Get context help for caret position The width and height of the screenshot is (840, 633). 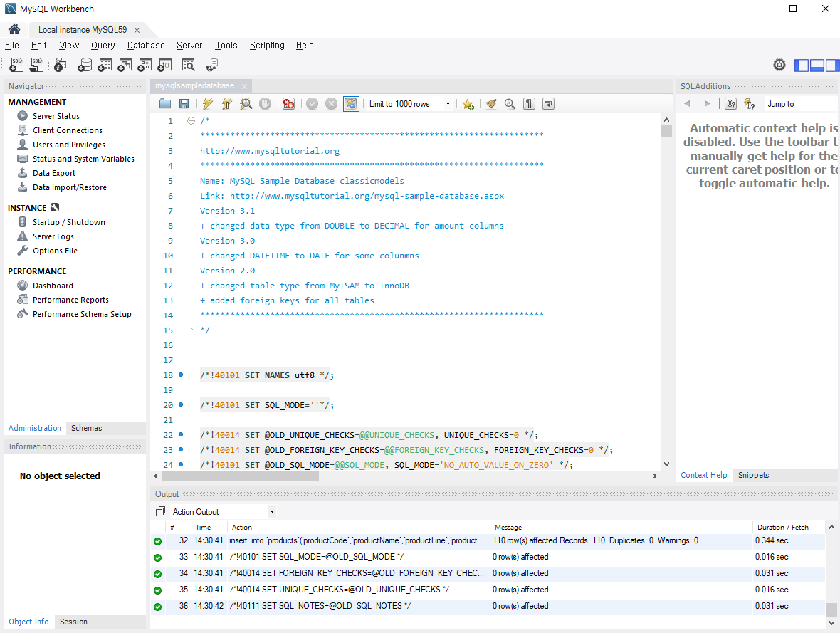click(730, 104)
